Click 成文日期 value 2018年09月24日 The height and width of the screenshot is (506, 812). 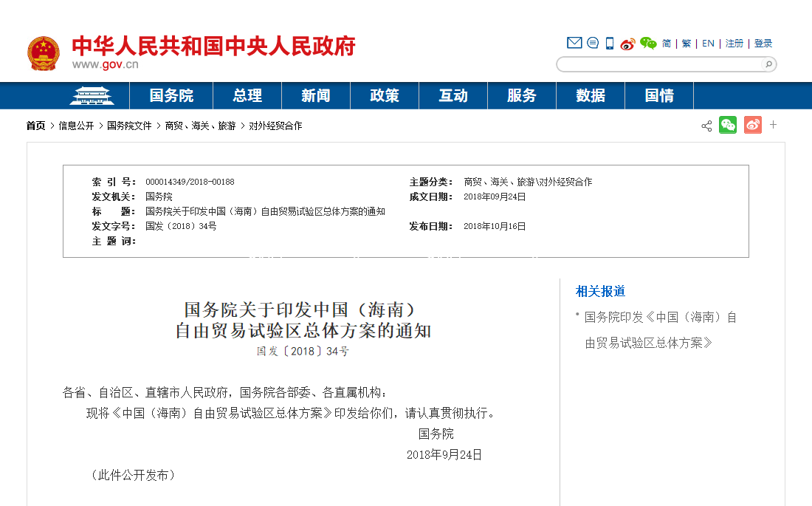[495, 196]
